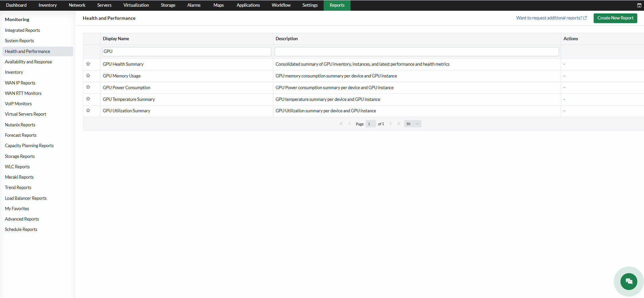
Task: Open the Network tab
Action: click(x=77, y=5)
